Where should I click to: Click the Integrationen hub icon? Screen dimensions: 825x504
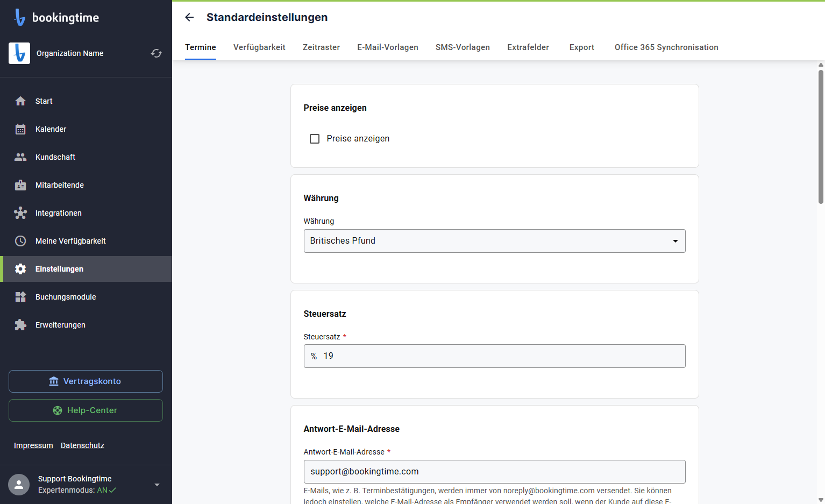20,213
